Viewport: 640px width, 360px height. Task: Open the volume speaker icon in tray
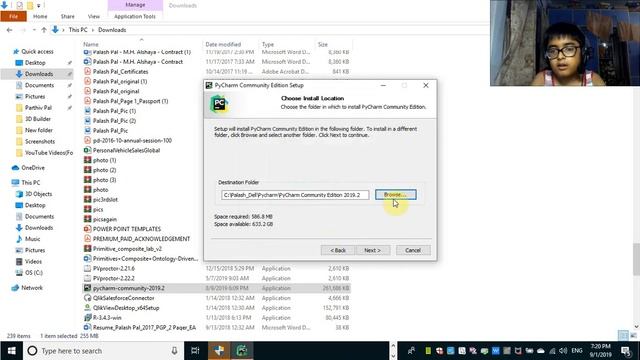click(563, 351)
